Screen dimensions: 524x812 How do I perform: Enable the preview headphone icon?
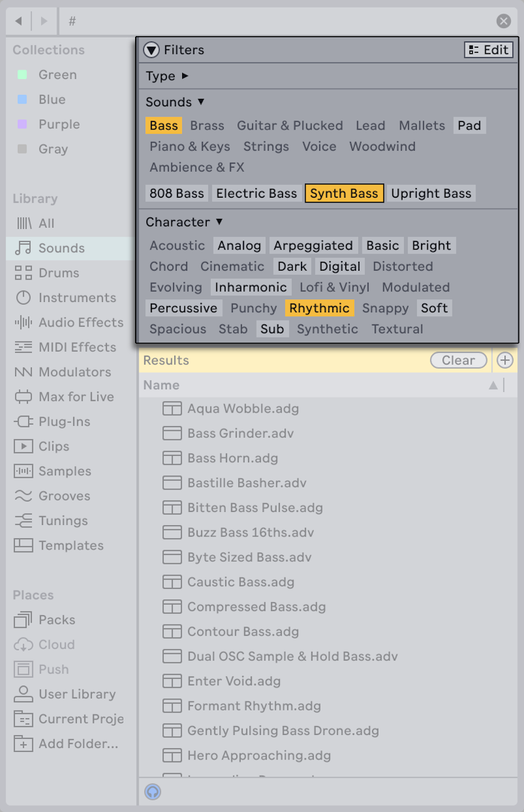click(153, 792)
